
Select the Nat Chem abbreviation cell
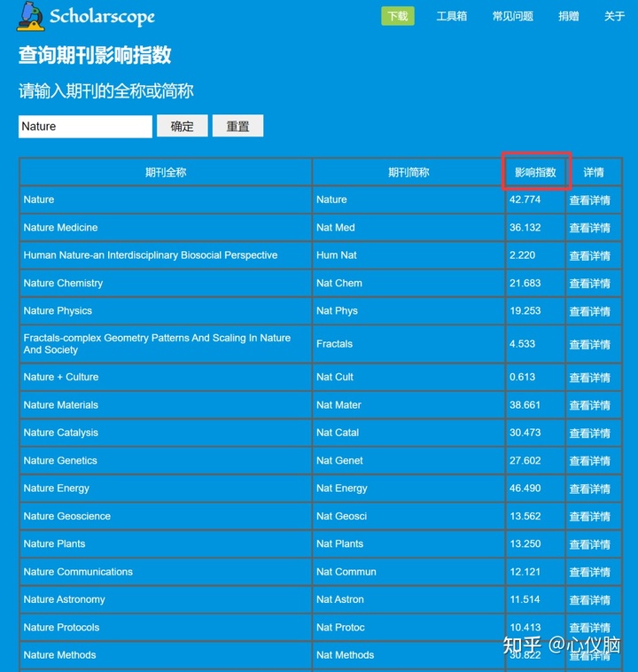point(408,284)
